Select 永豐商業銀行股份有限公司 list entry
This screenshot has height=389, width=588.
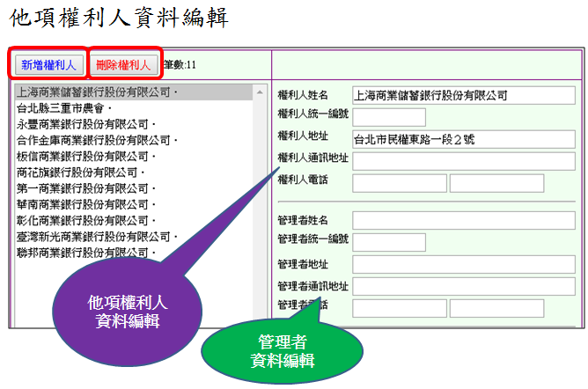[134, 124]
